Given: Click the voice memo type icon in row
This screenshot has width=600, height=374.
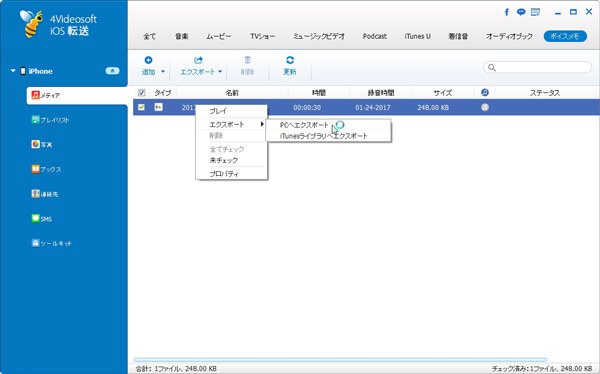Looking at the screenshot, I should tap(158, 108).
